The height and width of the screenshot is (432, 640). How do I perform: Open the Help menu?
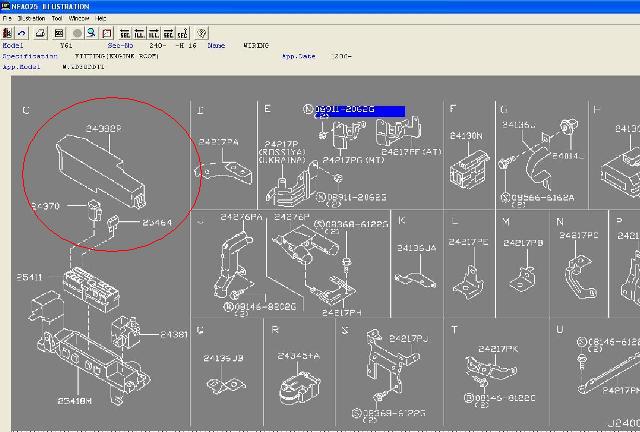(100, 18)
